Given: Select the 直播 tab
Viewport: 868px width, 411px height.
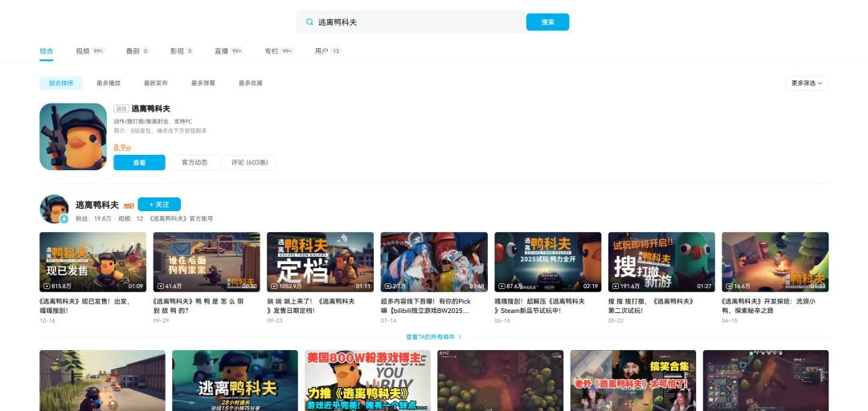Looking at the screenshot, I should [229, 51].
